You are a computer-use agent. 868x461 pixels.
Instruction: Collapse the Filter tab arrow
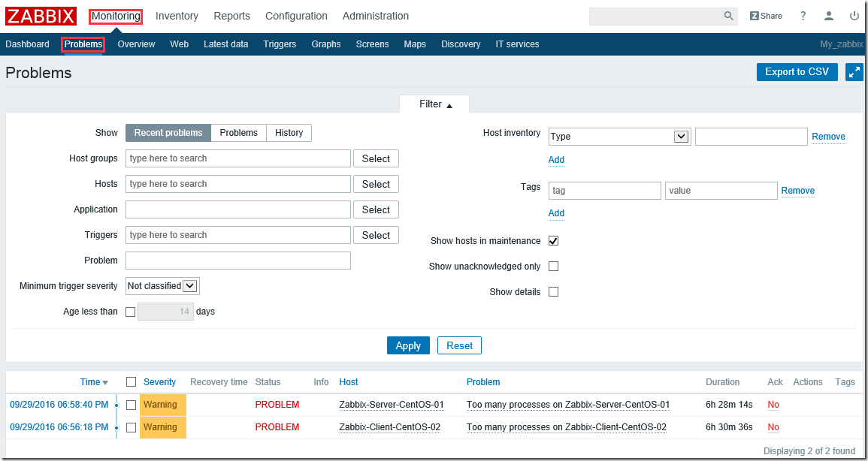[449, 106]
